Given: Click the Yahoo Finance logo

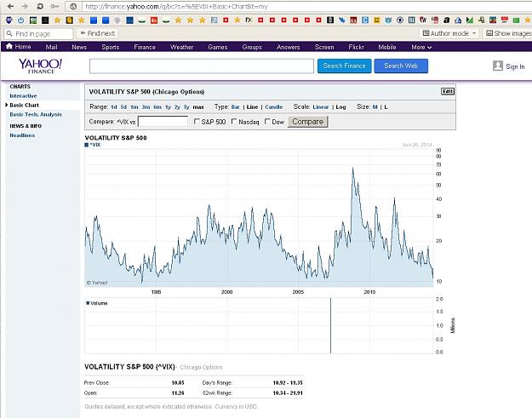Looking at the screenshot, I should click(x=40, y=66).
